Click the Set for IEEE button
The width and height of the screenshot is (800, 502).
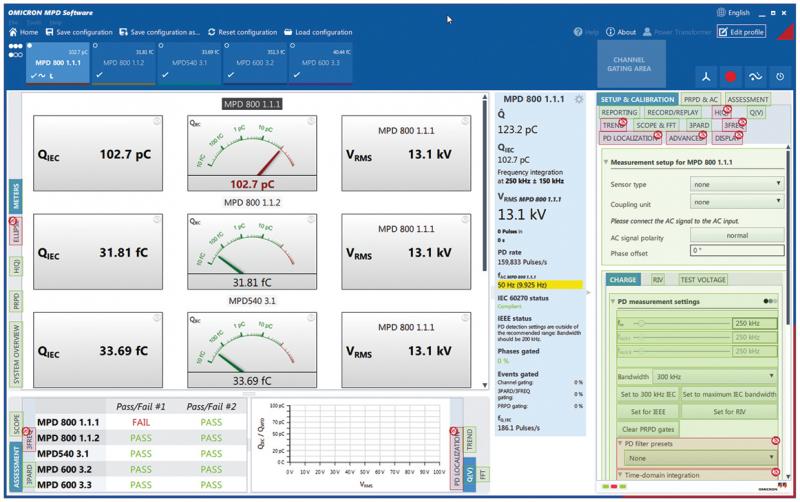[x=648, y=412]
